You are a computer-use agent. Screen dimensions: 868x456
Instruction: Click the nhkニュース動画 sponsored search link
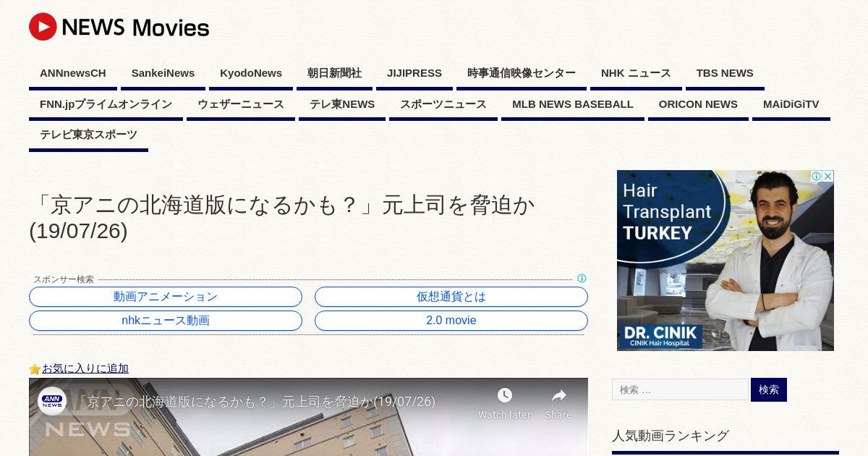click(x=166, y=321)
